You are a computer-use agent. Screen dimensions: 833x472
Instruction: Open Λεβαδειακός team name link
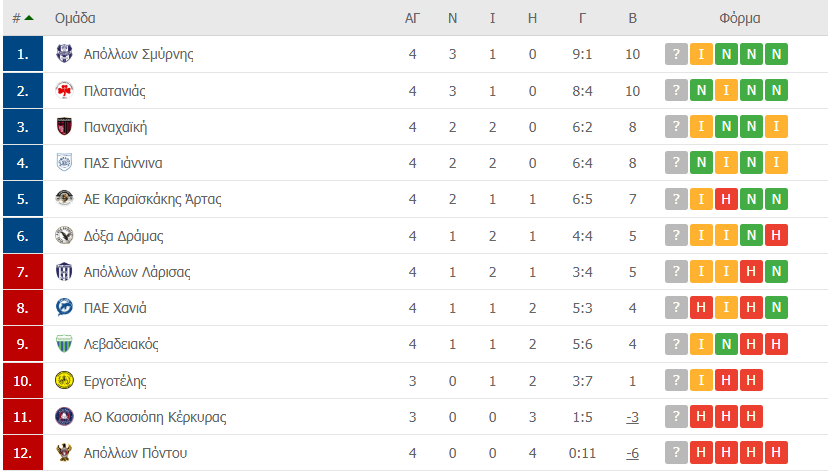[121, 344]
